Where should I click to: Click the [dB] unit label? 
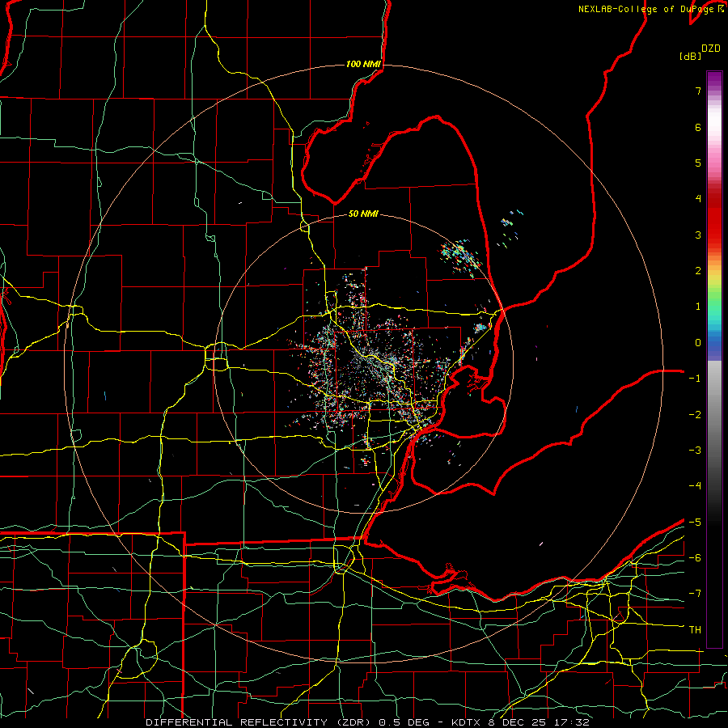tap(690, 56)
